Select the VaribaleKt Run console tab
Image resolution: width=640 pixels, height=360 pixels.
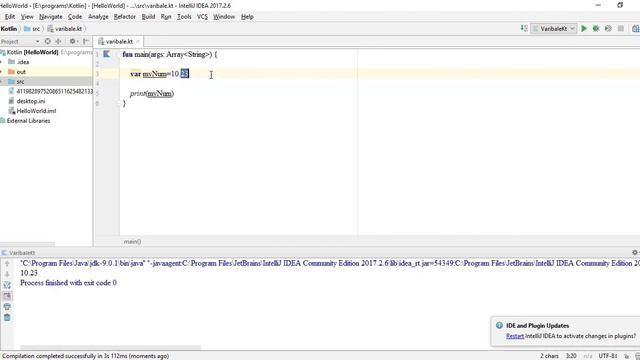(19, 253)
